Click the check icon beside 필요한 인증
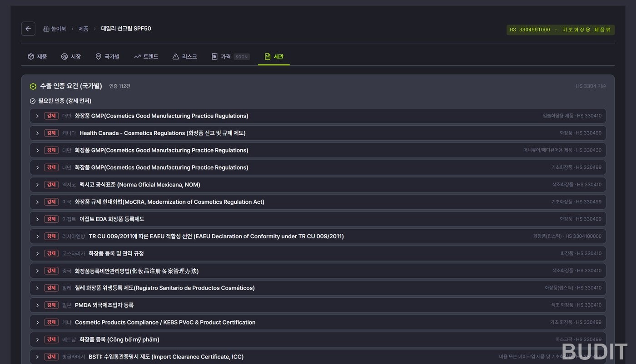The width and height of the screenshot is (636, 364). click(x=33, y=101)
